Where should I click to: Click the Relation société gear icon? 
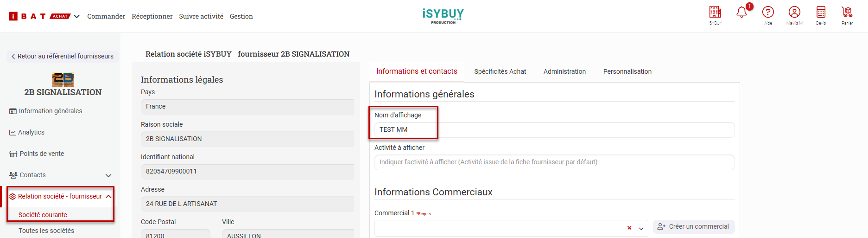pos(13,197)
